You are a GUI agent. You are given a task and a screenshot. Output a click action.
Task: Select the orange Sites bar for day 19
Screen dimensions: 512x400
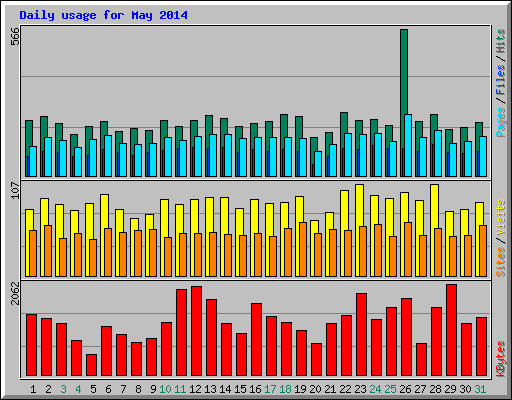303,249
